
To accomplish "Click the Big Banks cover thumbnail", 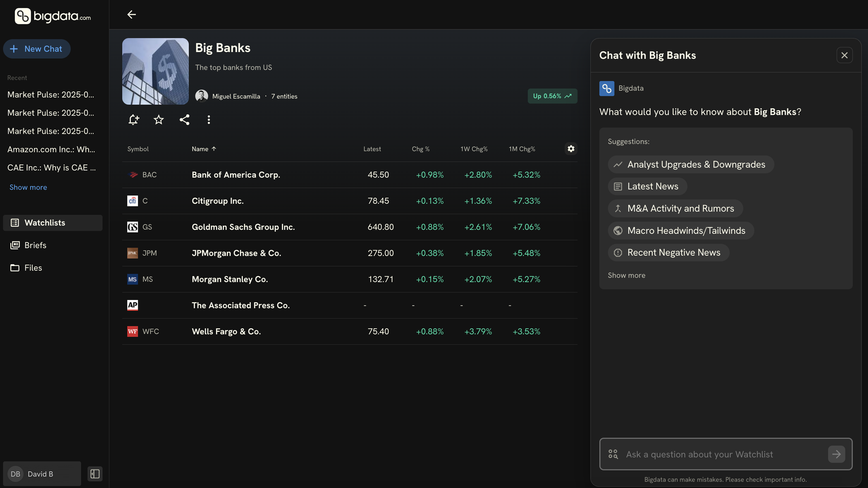I will pos(156,71).
